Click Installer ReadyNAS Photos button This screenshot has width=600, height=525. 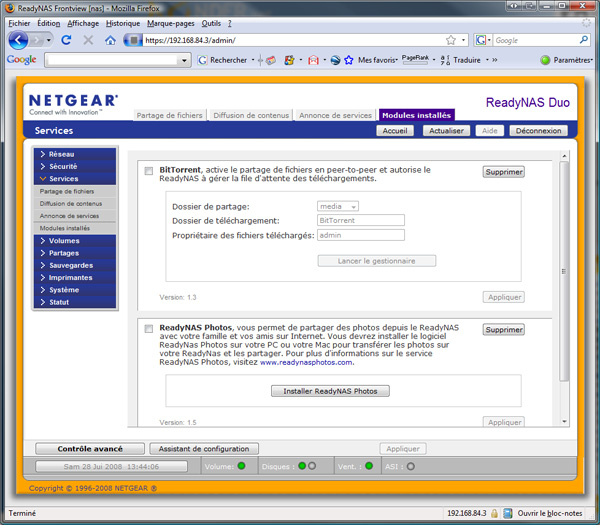point(330,391)
